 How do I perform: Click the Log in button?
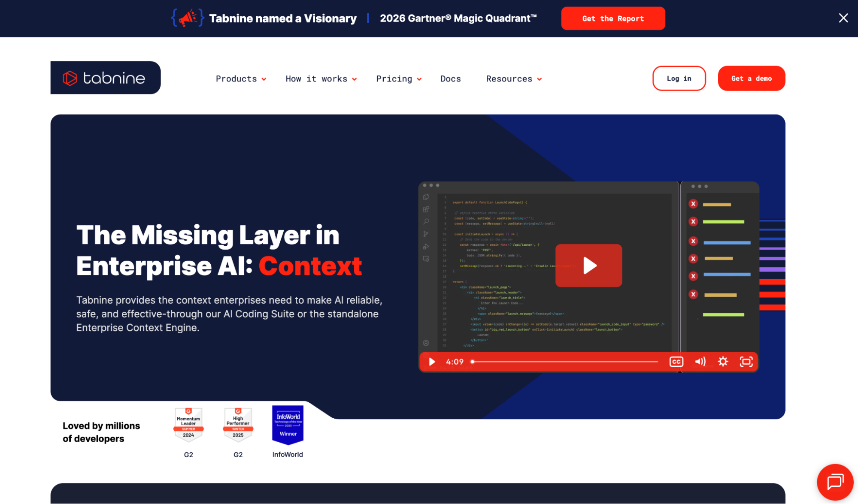pyautogui.click(x=679, y=78)
